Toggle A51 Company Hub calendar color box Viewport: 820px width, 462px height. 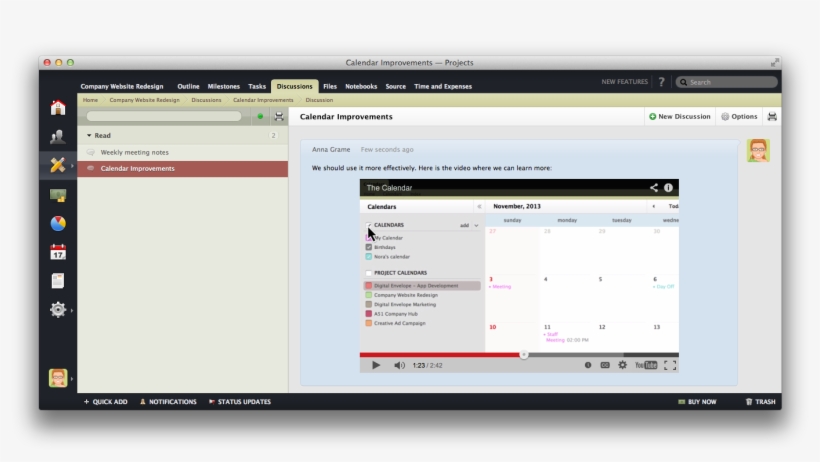click(x=369, y=314)
